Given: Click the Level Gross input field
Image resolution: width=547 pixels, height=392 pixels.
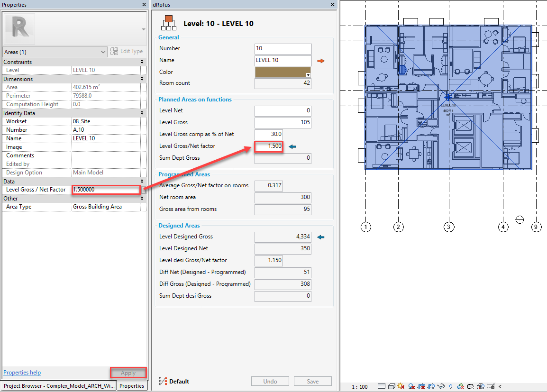Looking at the screenshot, I should coord(283,122).
